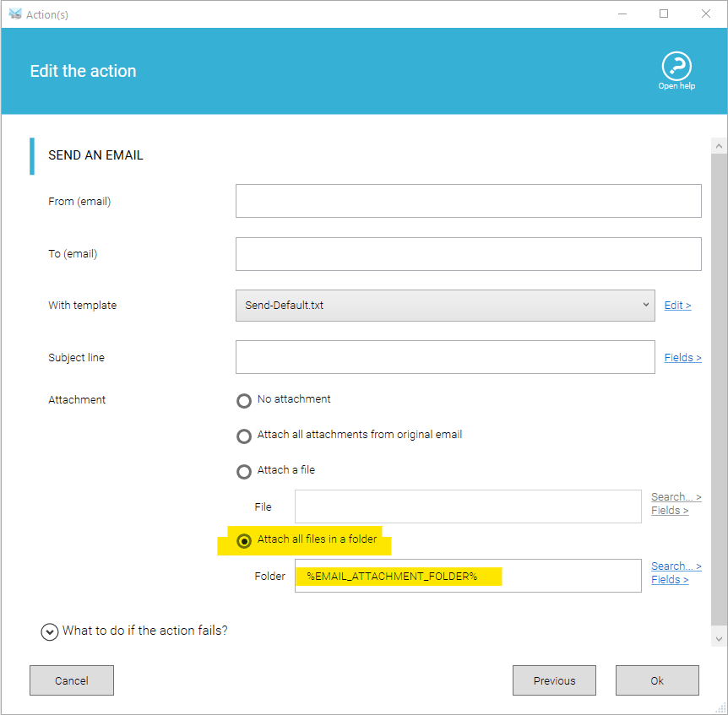Click the scrollbar up arrow

(719, 146)
